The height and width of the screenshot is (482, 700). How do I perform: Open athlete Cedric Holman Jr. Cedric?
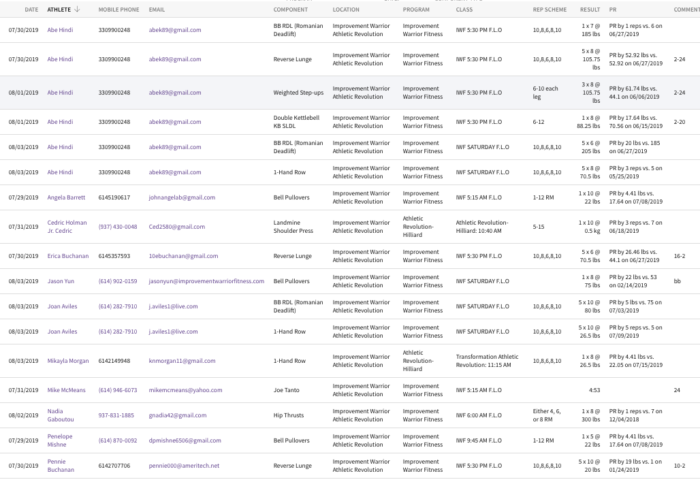point(67,227)
